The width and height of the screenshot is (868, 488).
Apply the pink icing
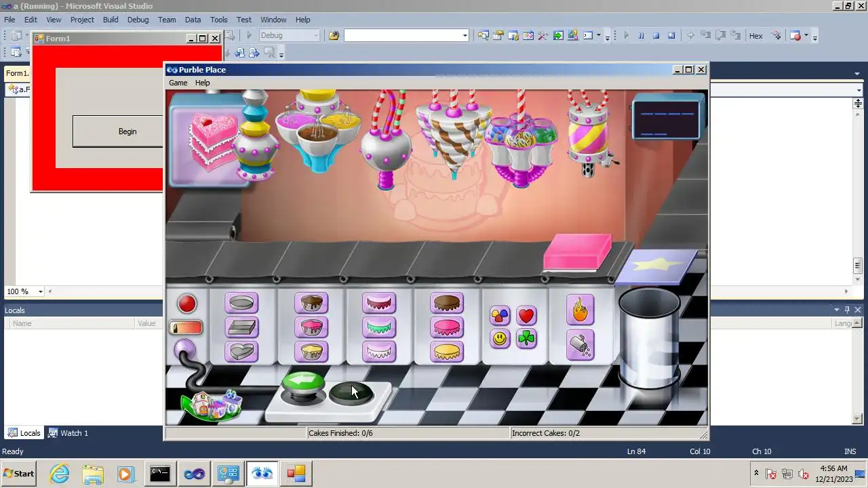pos(447,327)
